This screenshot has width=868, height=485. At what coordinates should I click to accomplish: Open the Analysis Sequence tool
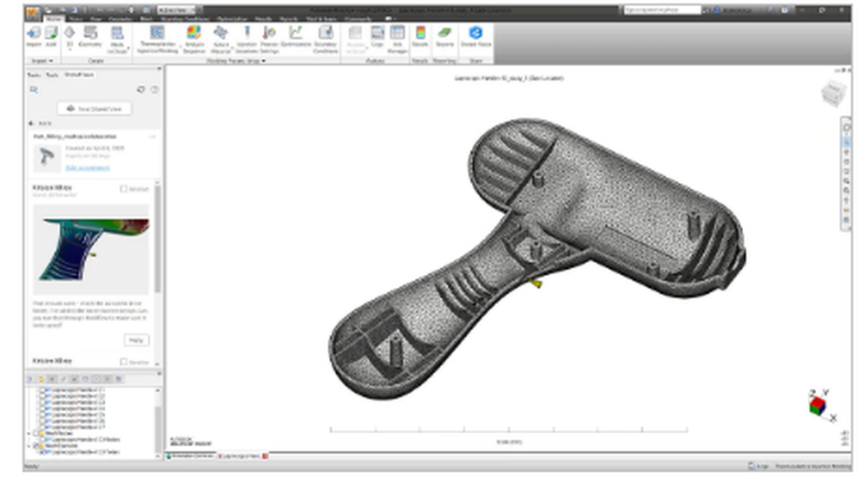point(194,39)
